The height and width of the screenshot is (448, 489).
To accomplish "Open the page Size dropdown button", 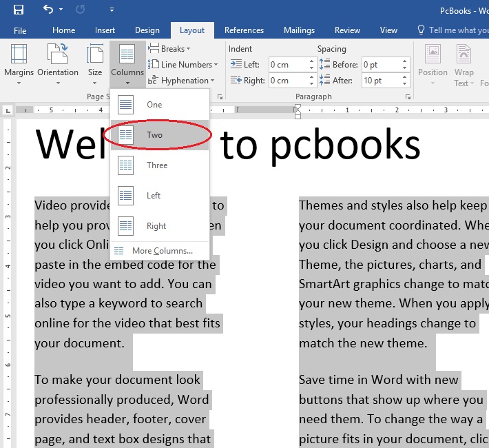I will pos(95,64).
